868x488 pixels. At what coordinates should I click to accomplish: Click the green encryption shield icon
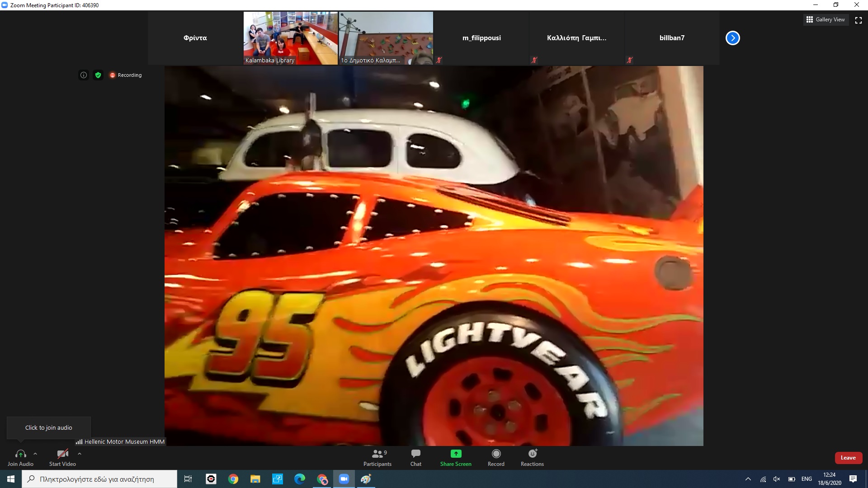[x=98, y=75]
